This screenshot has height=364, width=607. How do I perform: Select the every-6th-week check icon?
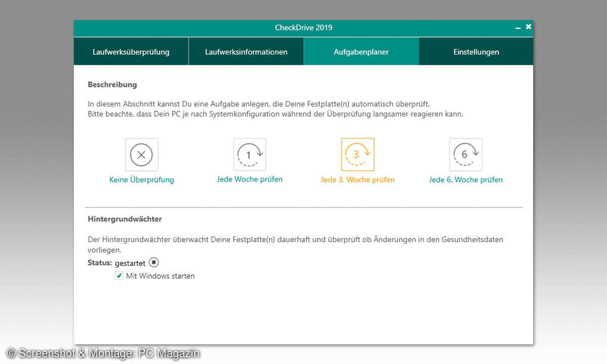[465, 155]
